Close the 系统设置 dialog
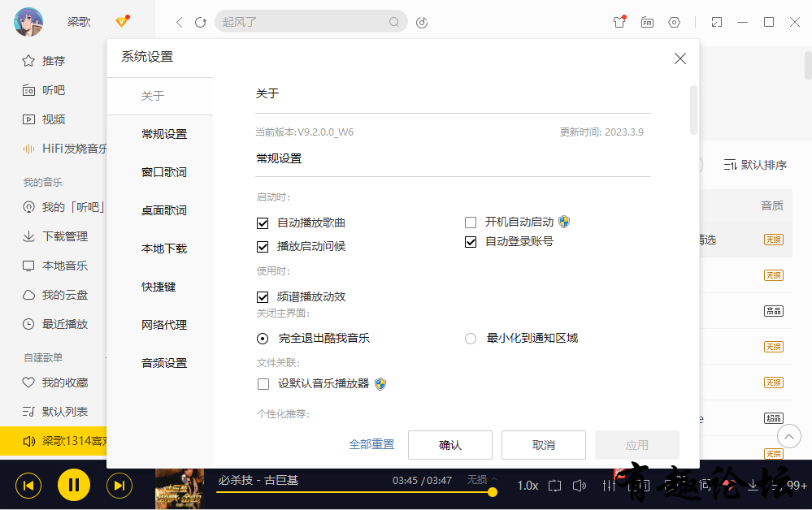Image resolution: width=812 pixels, height=510 pixels. click(680, 58)
